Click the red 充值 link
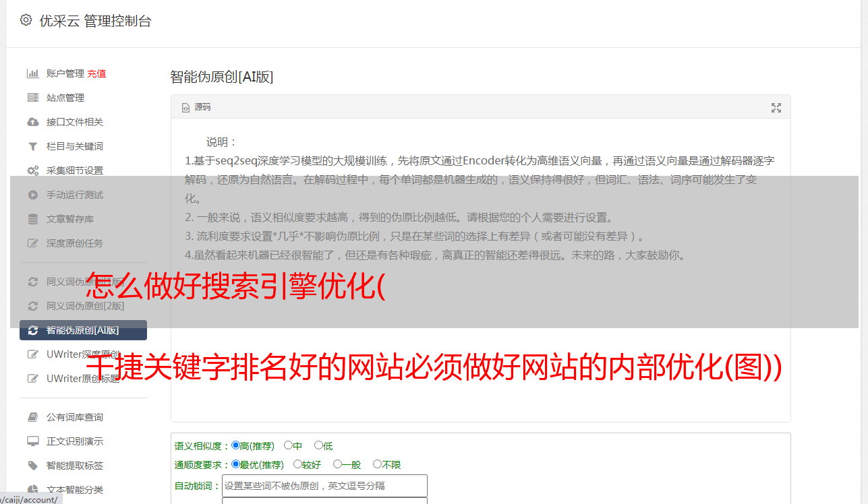The height and width of the screenshot is (504, 868). pyautogui.click(x=96, y=73)
